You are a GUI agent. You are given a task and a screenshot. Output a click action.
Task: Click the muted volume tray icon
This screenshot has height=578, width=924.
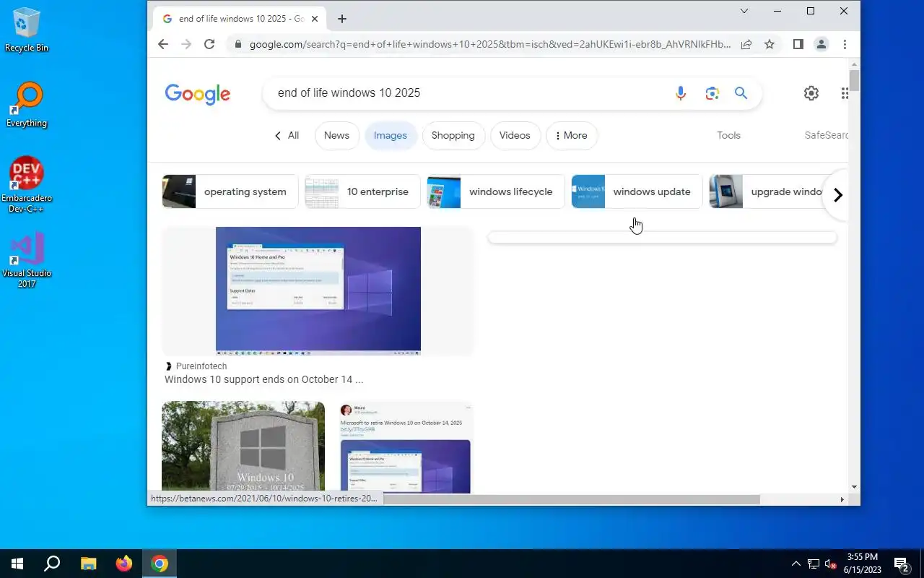pos(830,564)
